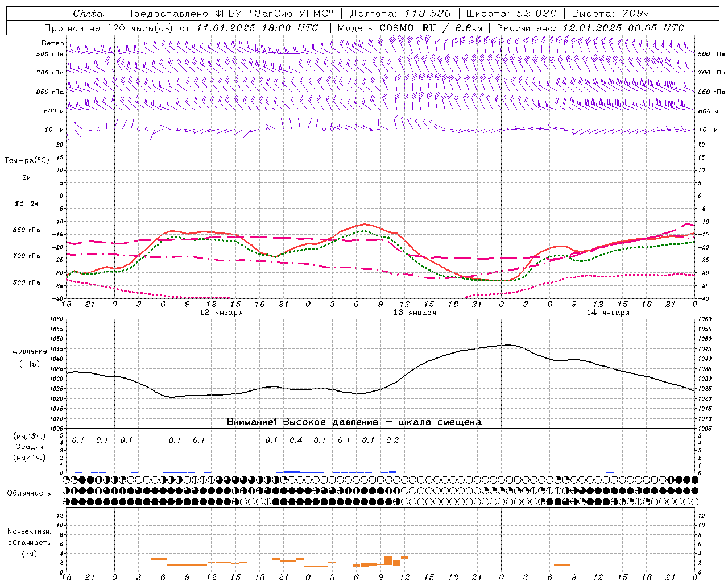
Task: Click the 13 января date label
Action: point(415,313)
